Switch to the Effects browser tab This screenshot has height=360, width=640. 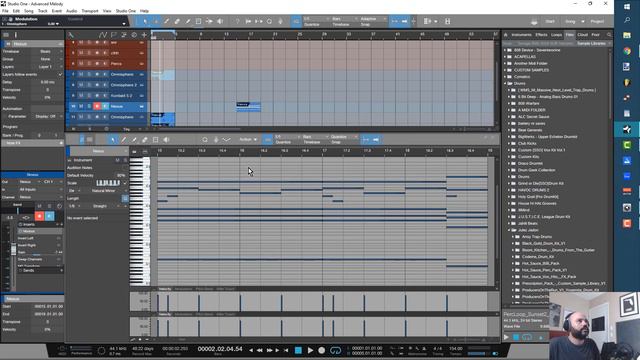[541, 35]
